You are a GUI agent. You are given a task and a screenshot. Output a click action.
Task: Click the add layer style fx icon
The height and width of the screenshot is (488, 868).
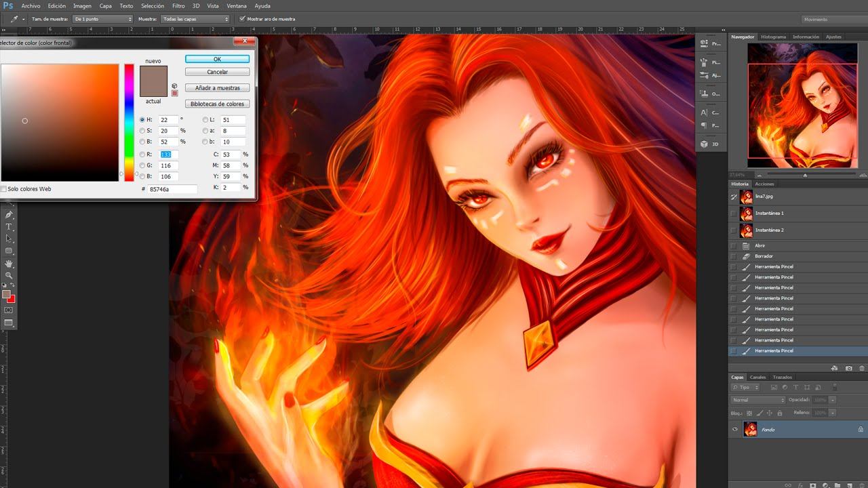tap(802, 485)
